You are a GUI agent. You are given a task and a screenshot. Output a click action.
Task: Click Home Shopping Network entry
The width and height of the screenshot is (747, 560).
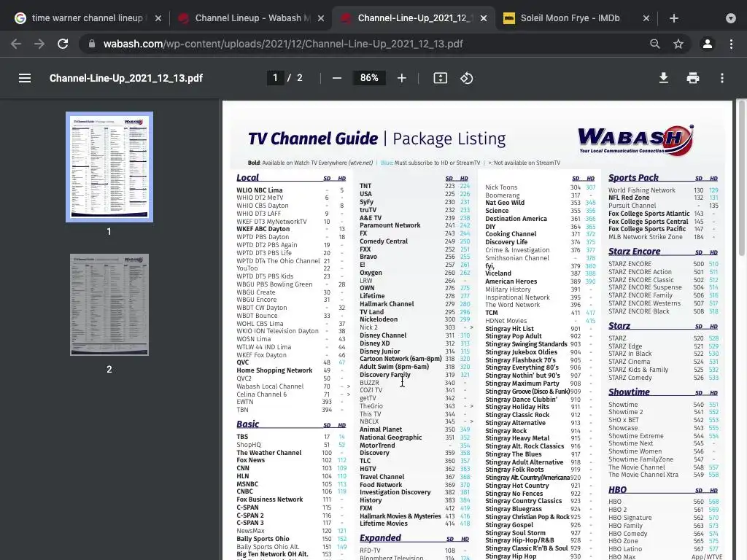click(x=274, y=370)
